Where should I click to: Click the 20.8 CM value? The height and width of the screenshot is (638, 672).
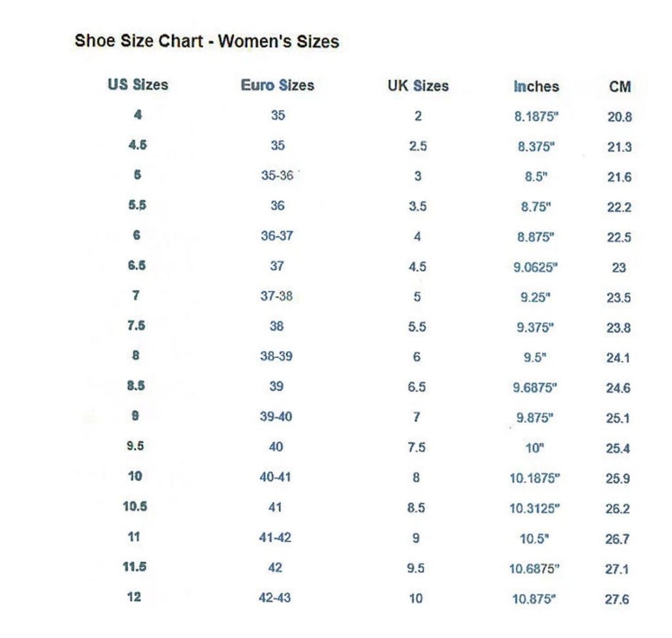point(619,117)
